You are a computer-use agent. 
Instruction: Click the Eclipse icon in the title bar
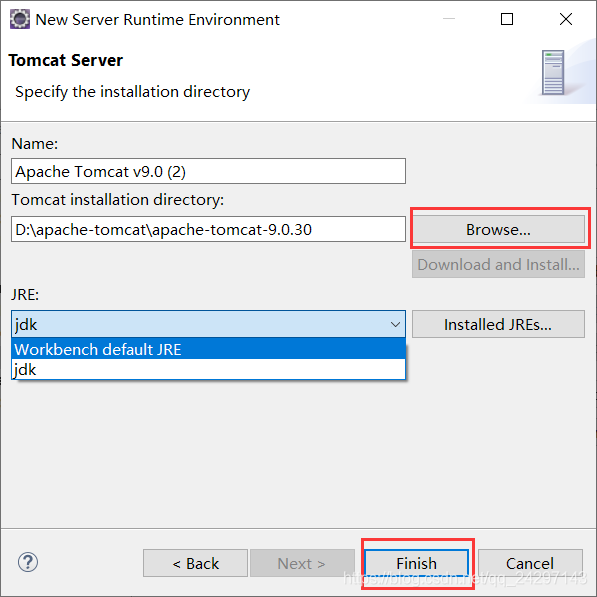pos(19,19)
